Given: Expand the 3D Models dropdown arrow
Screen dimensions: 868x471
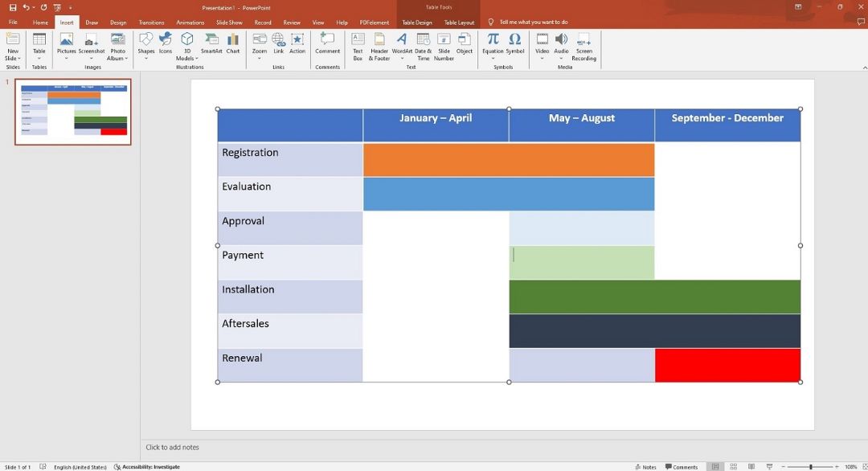Looking at the screenshot, I should [x=197, y=58].
